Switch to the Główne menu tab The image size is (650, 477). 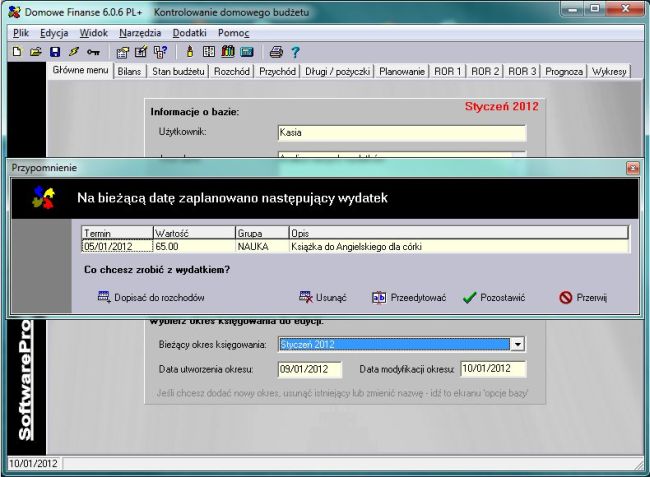click(80, 70)
